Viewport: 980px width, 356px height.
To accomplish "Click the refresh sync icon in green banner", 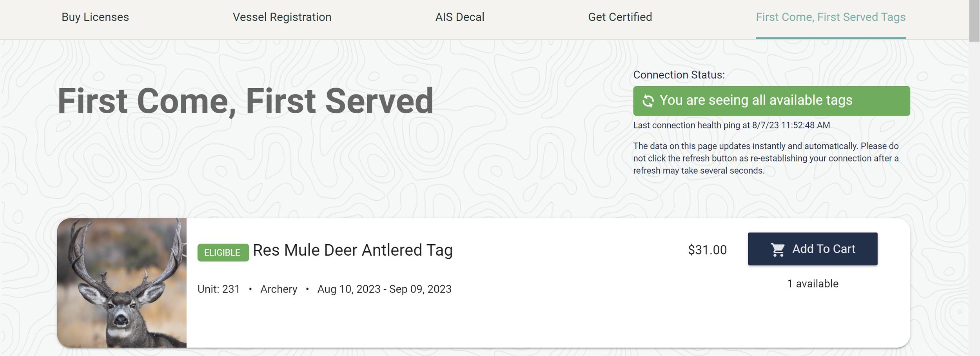I will pyautogui.click(x=648, y=101).
